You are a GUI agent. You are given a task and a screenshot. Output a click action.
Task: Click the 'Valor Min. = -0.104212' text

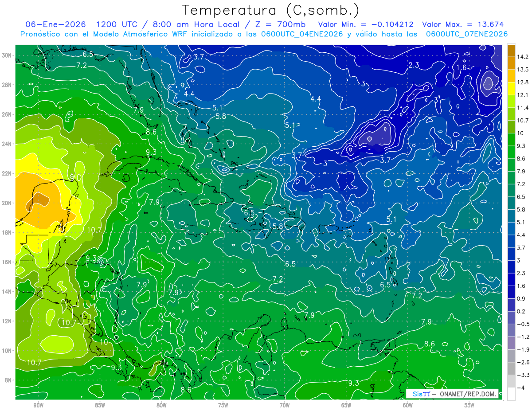pyautogui.click(x=366, y=24)
